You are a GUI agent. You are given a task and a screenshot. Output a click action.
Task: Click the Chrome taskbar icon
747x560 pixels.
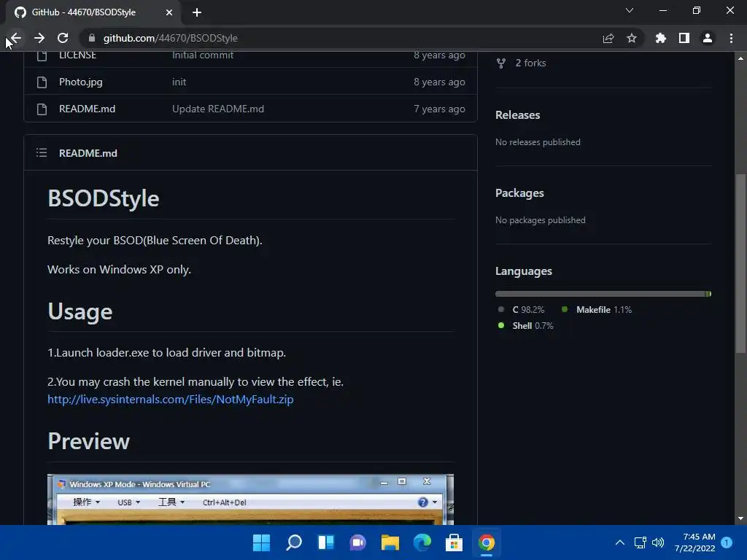[487, 542]
